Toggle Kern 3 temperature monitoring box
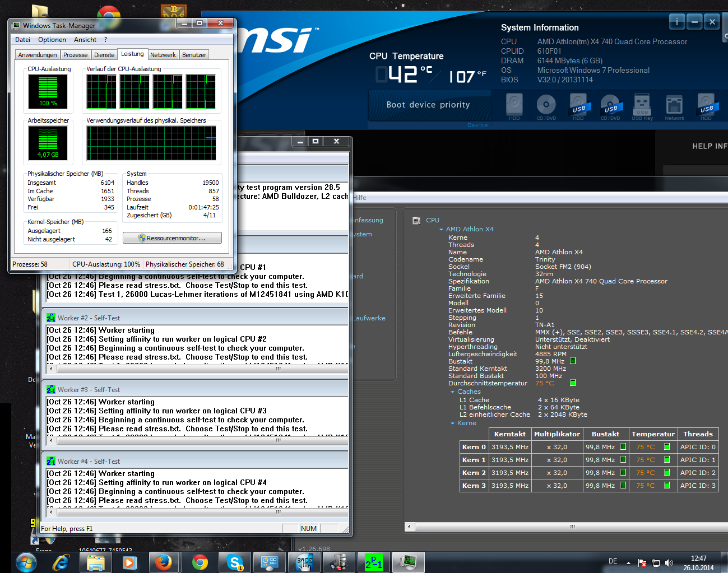 coord(667,486)
